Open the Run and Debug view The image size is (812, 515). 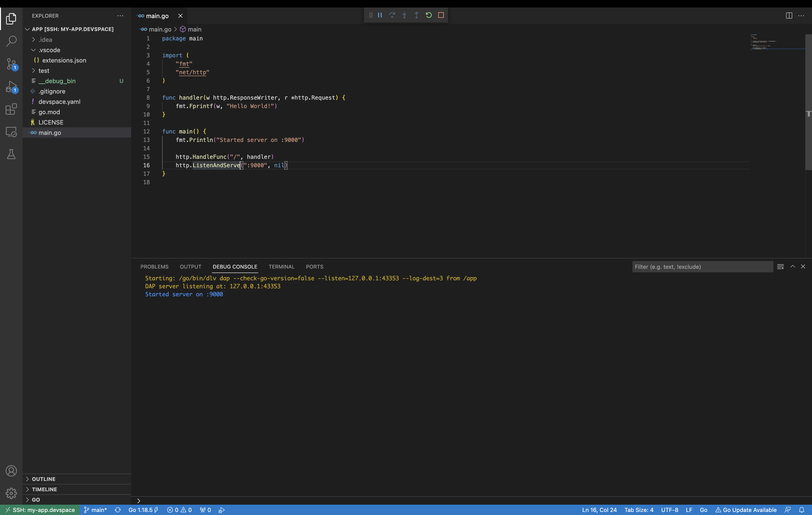11,87
